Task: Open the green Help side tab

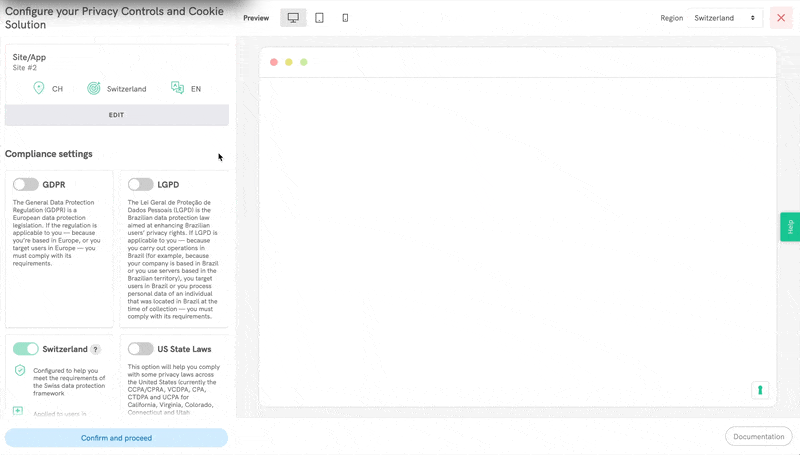Action: 789,227
